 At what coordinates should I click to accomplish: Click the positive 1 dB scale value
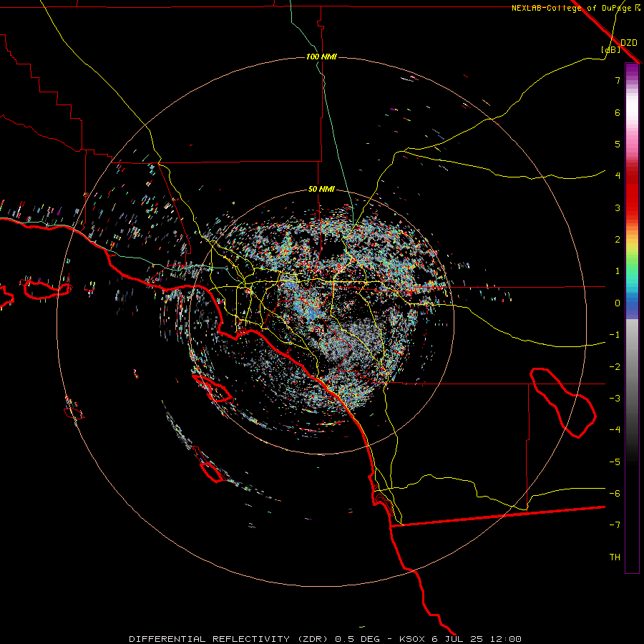click(x=618, y=271)
